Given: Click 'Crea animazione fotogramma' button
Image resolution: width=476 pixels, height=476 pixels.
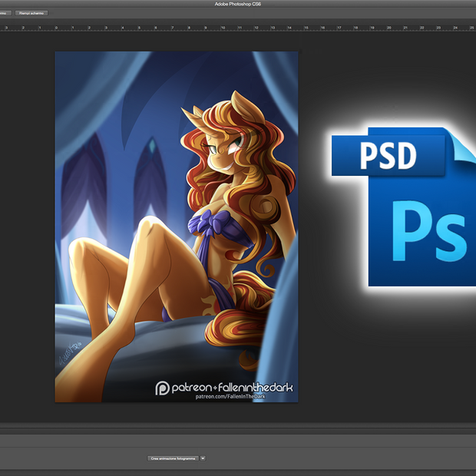Looking at the screenshot, I should point(173,458).
